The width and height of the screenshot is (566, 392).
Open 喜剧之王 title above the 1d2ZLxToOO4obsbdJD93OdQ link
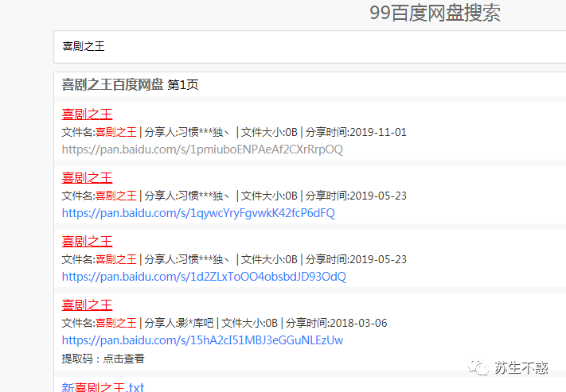[x=87, y=241]
